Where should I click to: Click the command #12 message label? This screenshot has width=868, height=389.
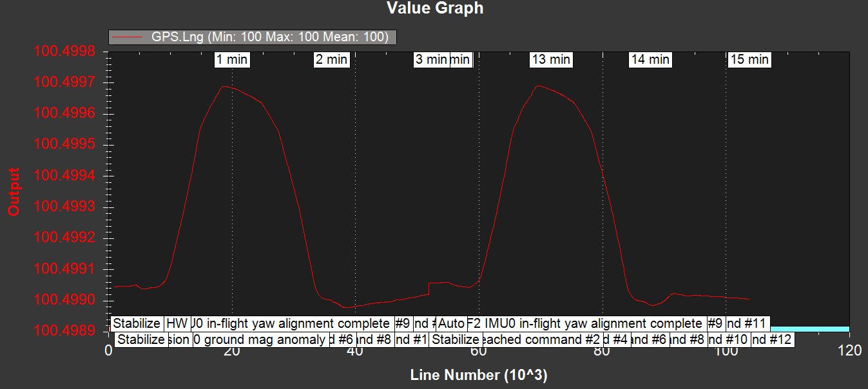click(x=771, y=339)
